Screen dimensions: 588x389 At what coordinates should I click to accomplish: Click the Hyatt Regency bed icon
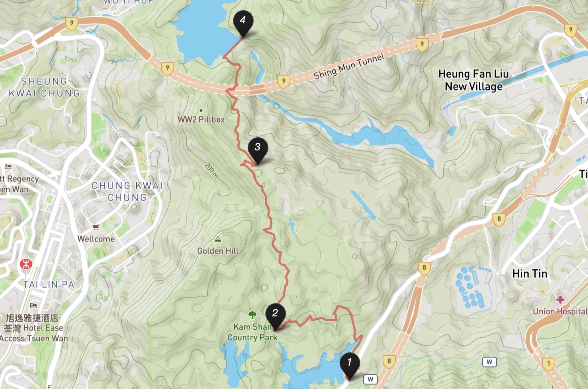pos(8,167)
